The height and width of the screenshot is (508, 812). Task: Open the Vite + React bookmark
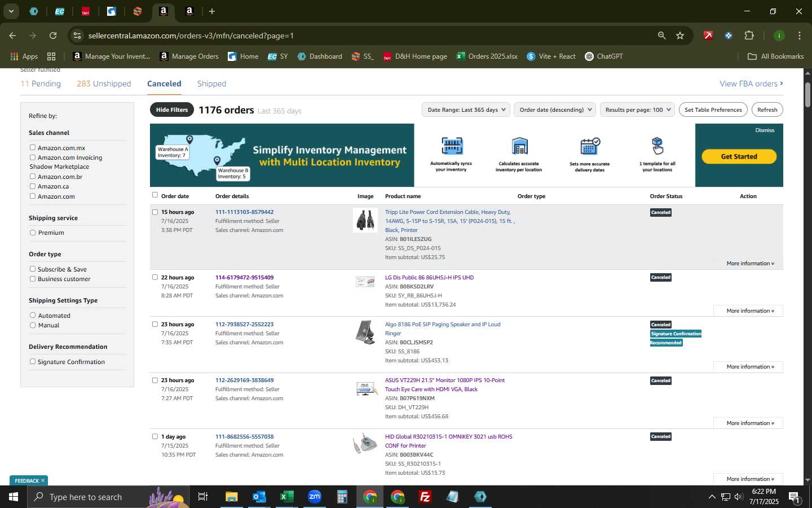(551, 56)
